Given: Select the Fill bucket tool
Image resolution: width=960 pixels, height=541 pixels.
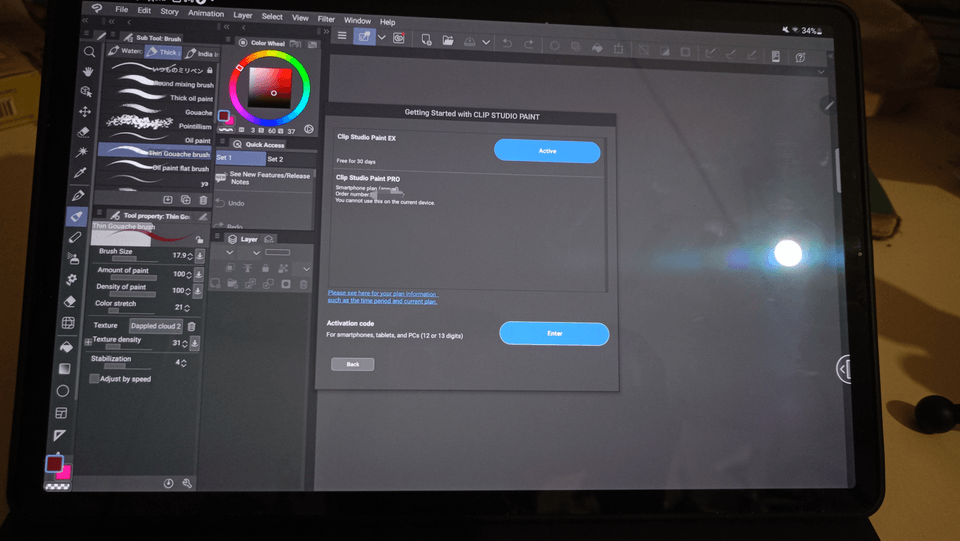Looking at the screenshot, I should (66, 346).
